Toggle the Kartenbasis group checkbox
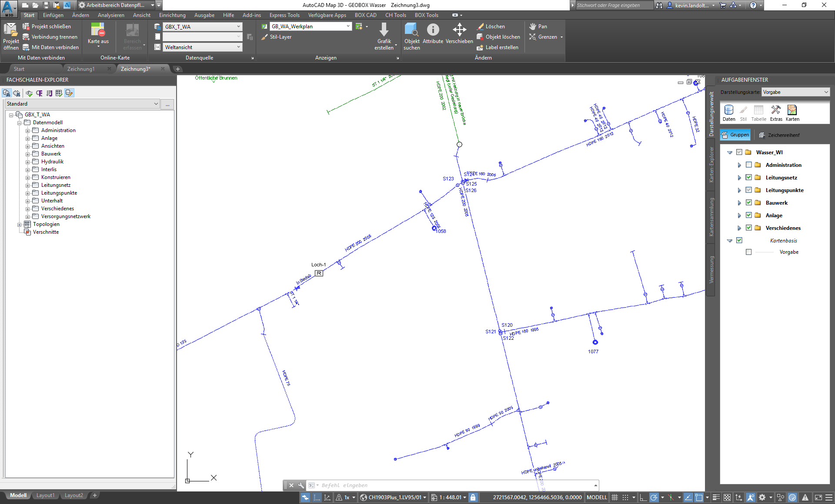The image size is (835, 504). click(x=739, y=240)
